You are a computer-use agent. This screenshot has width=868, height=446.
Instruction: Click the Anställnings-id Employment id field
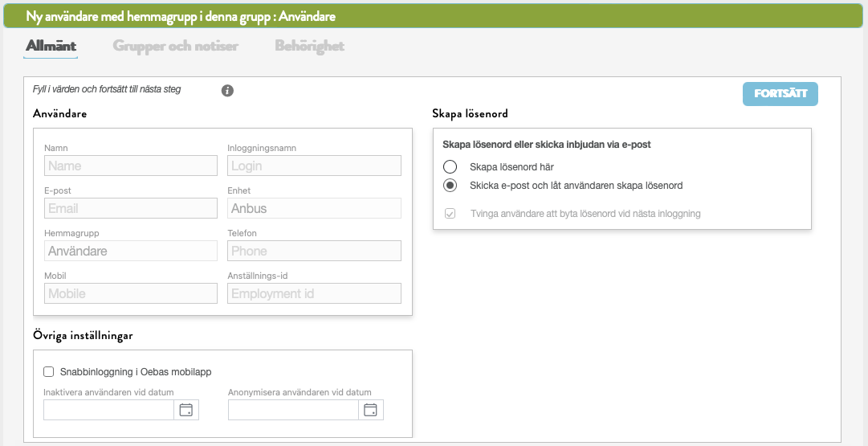315,293
